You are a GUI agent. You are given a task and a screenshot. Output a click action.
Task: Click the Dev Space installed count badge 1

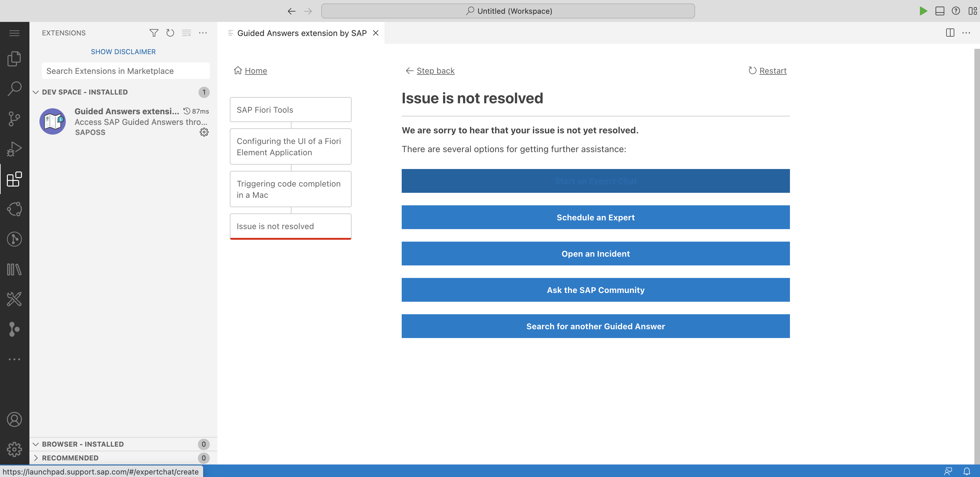click(x=204, y=92)
